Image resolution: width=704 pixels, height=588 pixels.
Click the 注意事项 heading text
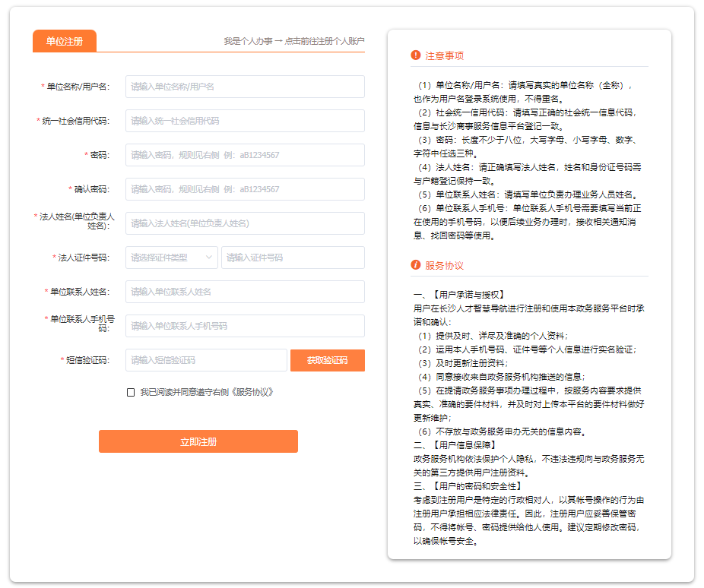[x=444, y=55]
